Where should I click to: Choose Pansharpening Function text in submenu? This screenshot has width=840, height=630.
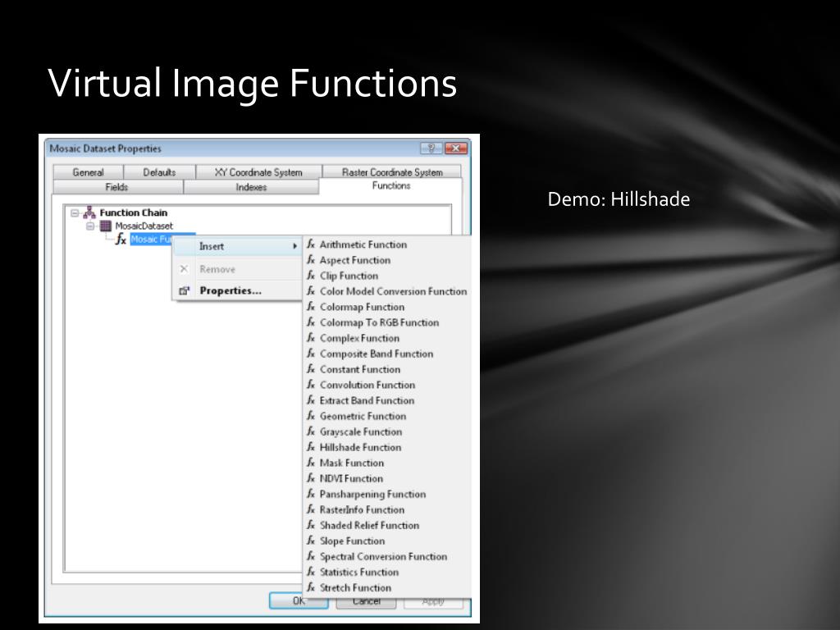point(373,494)
